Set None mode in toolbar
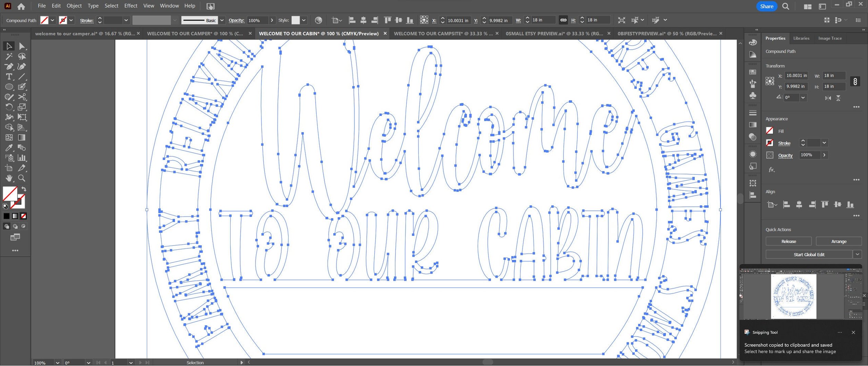Viewport: 868px width, 366px height. pyautogui.click(x=23, y=216)
